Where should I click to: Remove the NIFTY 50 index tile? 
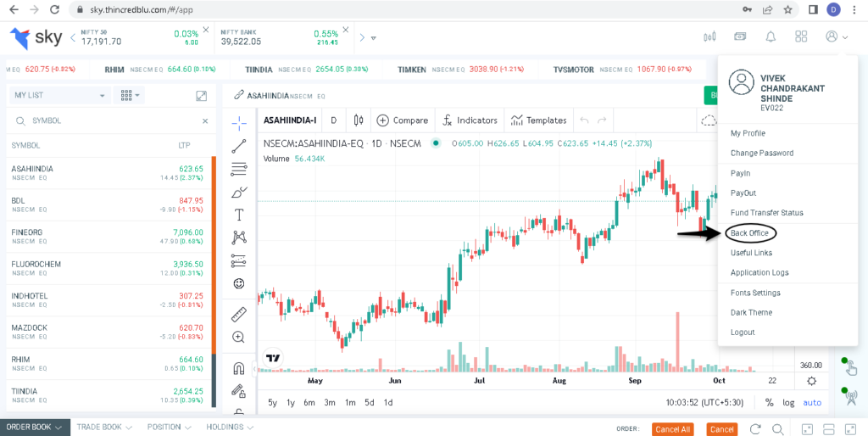206,29
